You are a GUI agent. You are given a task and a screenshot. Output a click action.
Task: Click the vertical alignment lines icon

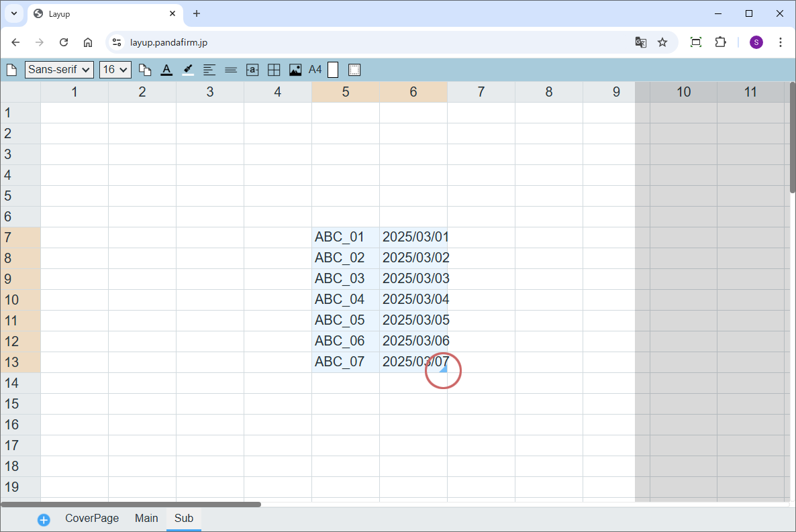(231, 70)
